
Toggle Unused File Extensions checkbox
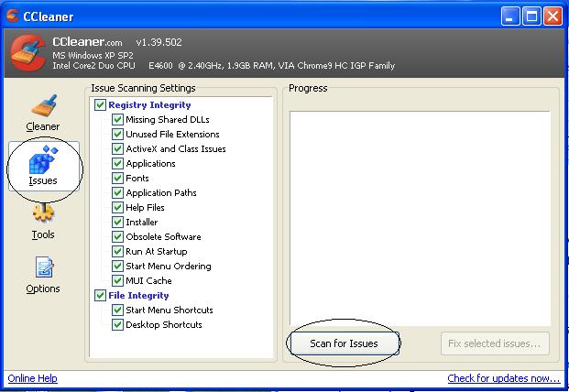[117, 135]
